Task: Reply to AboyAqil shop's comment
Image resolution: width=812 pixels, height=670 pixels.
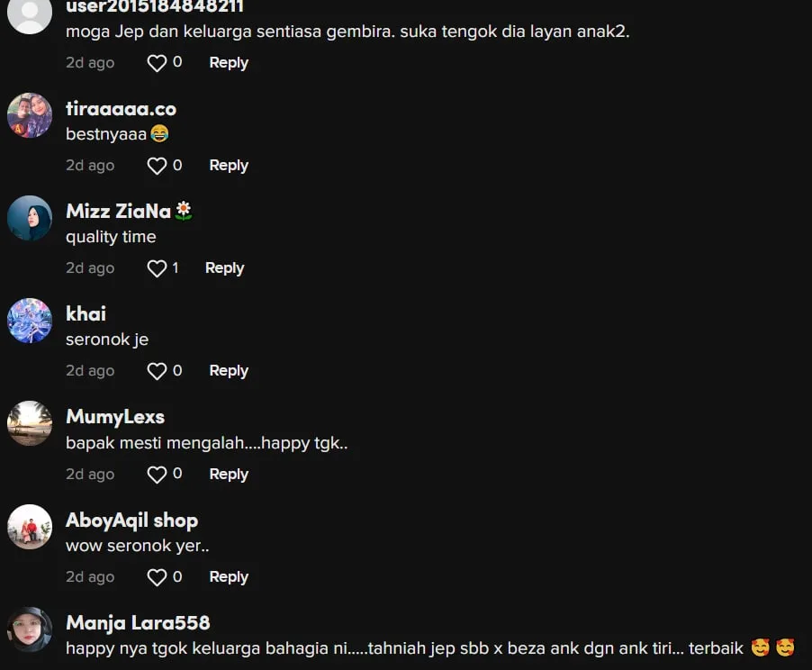Action: click(229, 576)
